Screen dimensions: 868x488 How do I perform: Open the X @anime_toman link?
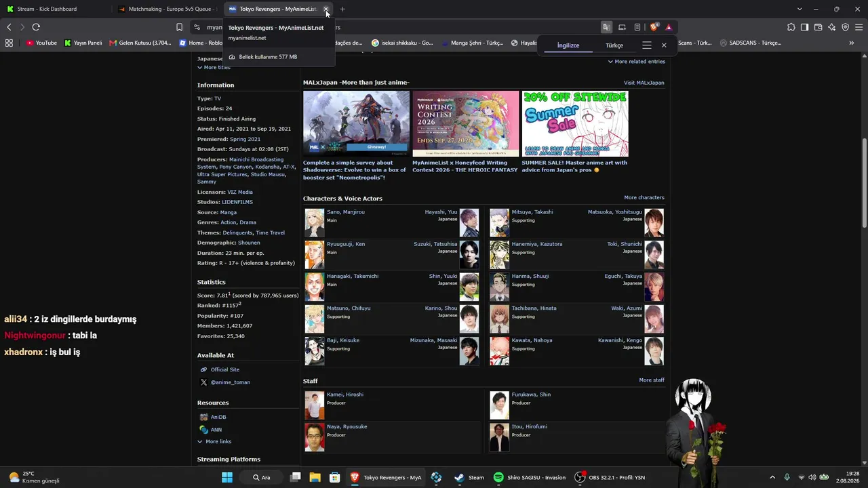tap(230, 382)
